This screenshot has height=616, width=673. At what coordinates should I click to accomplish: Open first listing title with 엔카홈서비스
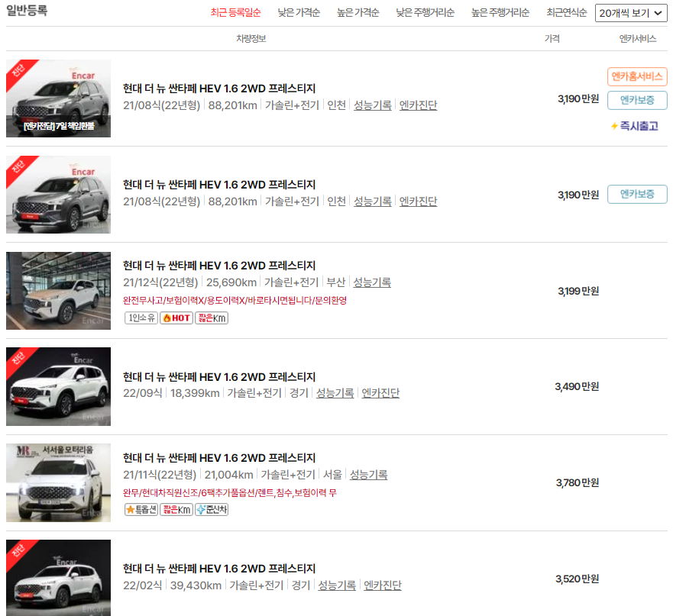219,89
